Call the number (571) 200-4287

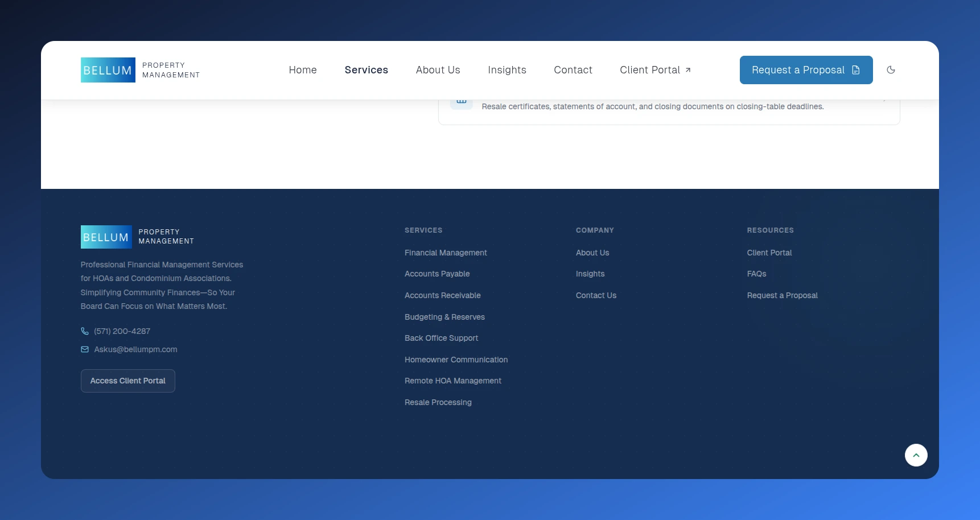122,331
